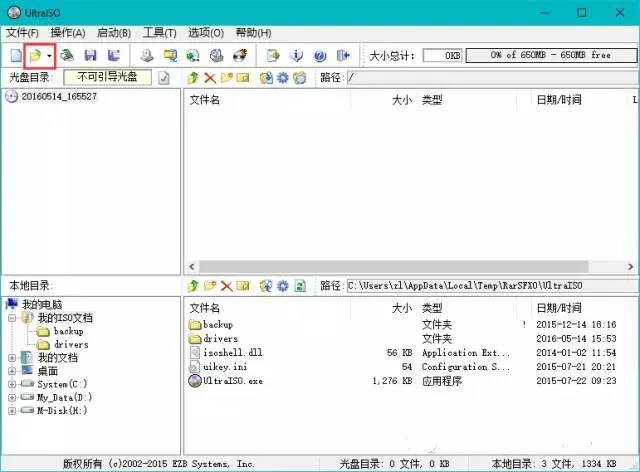This screenshot has height=472, width=640.
Task: Click disc pane Rename icon
Action: 243,77
